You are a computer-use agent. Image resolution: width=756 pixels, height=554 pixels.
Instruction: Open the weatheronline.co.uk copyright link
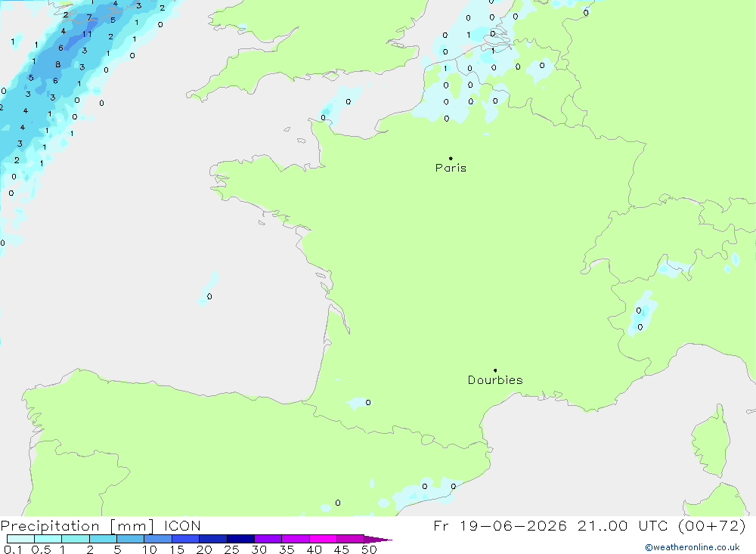692,547
